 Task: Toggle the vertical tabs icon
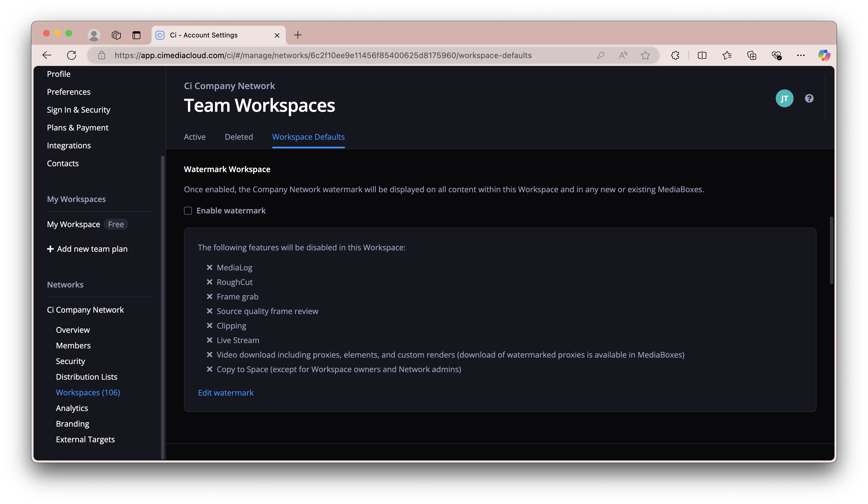click(x=136, y=35)
